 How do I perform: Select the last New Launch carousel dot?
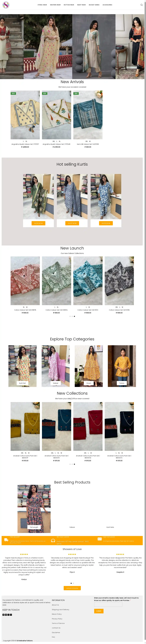click(74, 316)
